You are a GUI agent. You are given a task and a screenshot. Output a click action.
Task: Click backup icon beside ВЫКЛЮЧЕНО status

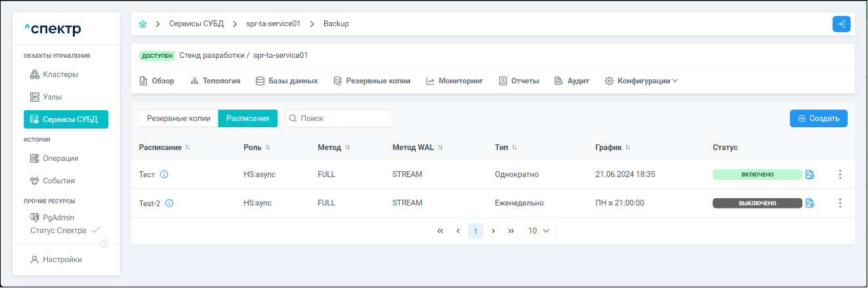point(810,203)
